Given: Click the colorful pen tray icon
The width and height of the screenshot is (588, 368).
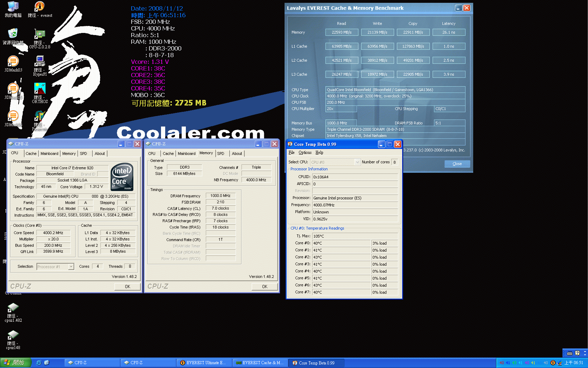Looking at the screenshot, I should point(559,363).
